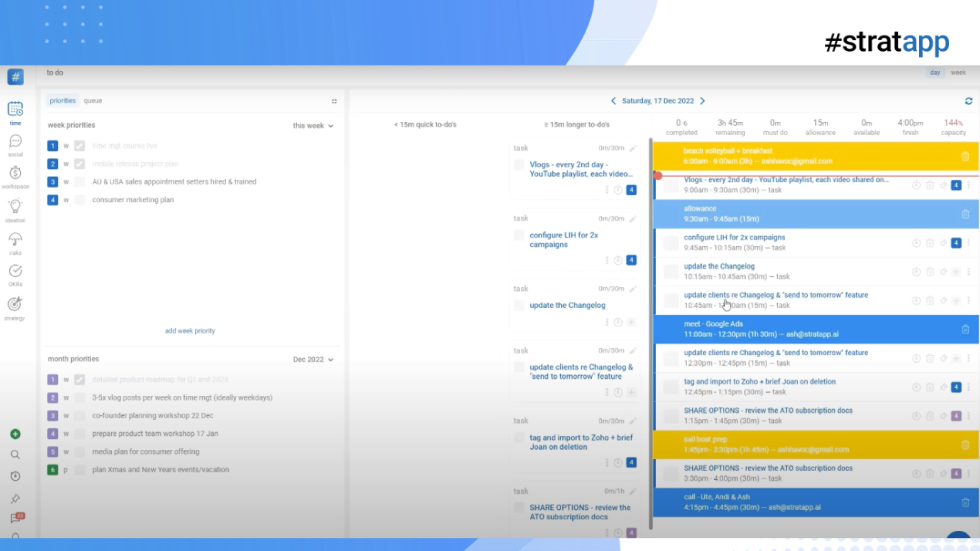The width and height of the screenshot is (980, 551).
Task: Open Saturday, 17 Dec 2022 date picker
Action: [x=658, y=101]
